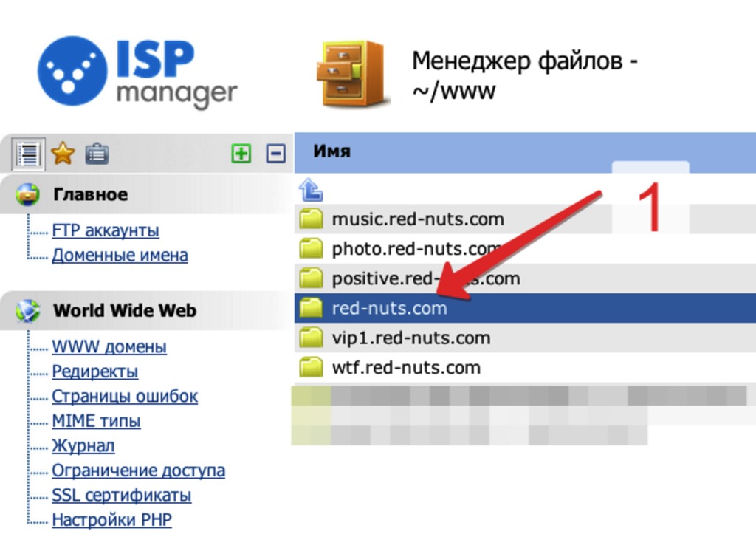This screenshot has width=756, height=537.
Task: Expand all menu sections with plus icon
Action: (241, 154)
